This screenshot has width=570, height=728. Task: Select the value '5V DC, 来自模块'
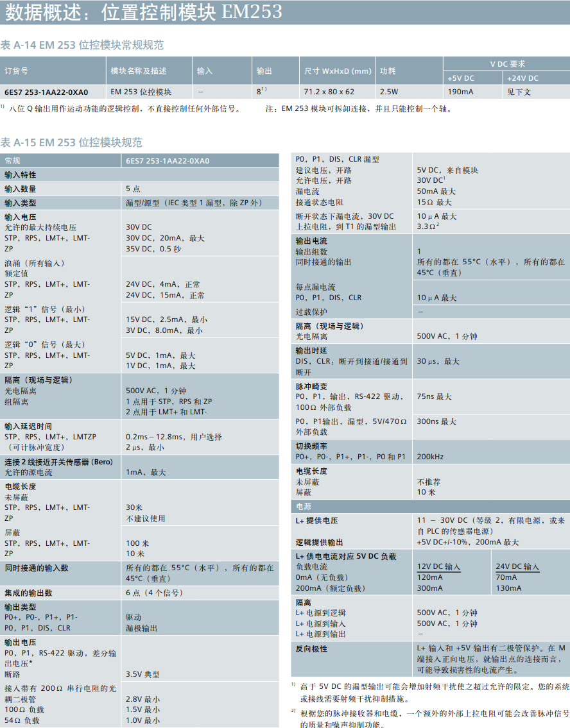click(447, 170)
